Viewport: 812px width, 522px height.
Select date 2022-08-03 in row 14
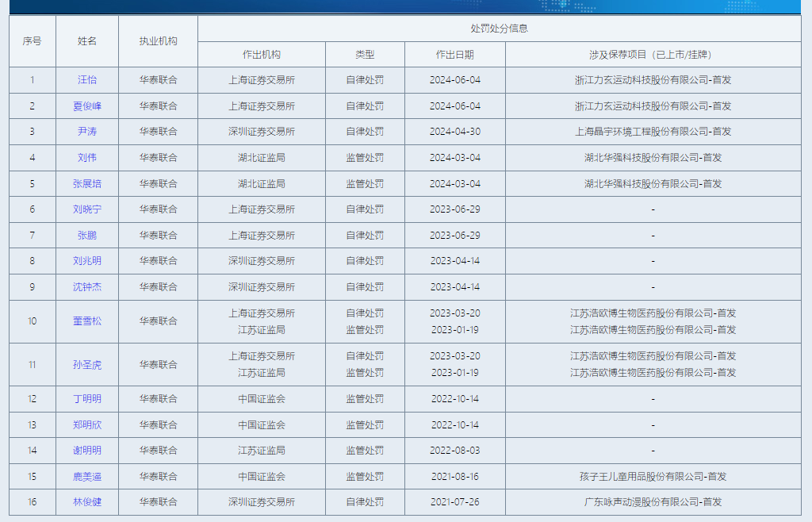[x=454, y=451]
